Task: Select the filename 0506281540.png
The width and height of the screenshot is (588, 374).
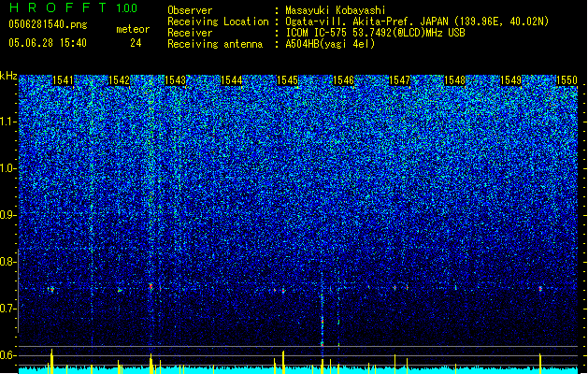Action: pyautogui.click(x=48, y=24)
